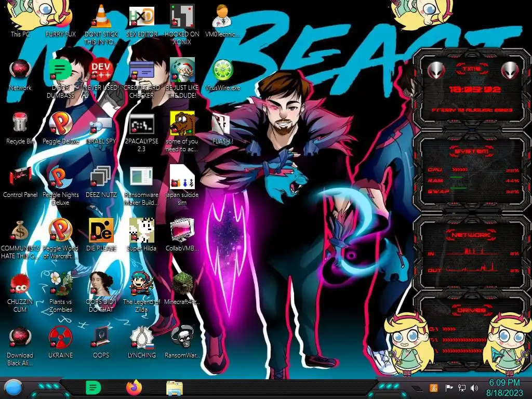532x399 pixels.
Task: Open the green chat app on taskbar
Action: pos(94,388)
